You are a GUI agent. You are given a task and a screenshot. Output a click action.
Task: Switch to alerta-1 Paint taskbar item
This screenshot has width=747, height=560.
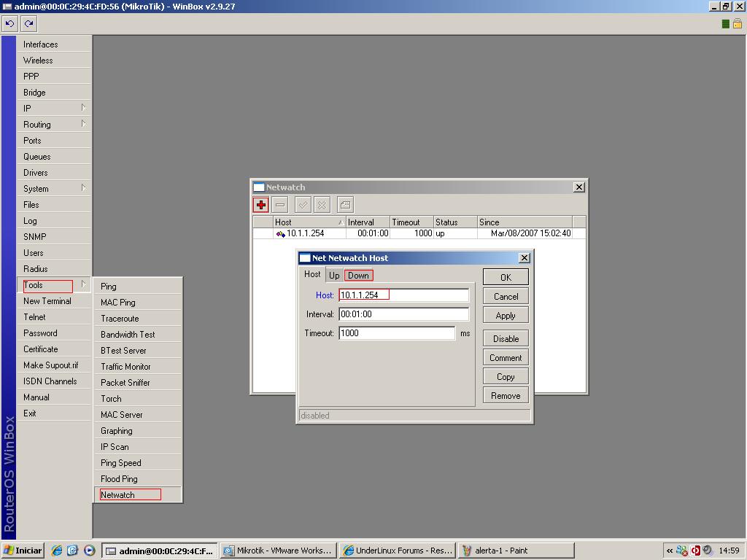(x=516, y=551)
